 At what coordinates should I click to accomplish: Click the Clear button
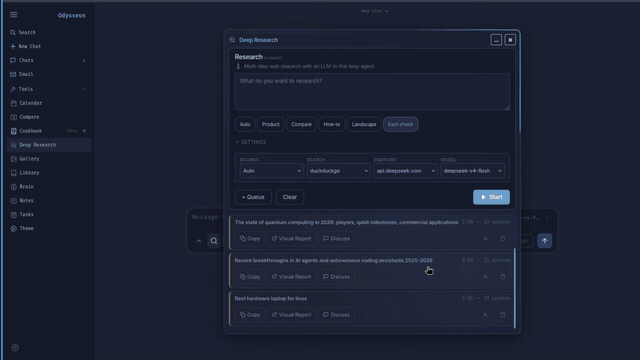290,197
